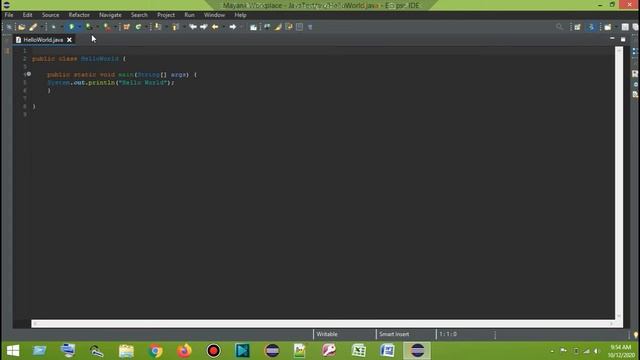The width and height of the screenshot is (640, 360).
Task: Toggle Block Selection Mode icon
Action: tap(299, 27)
